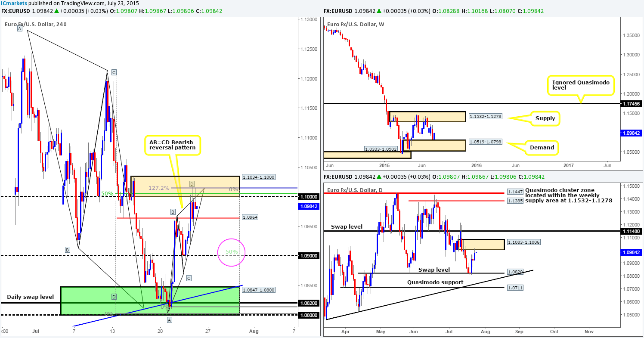Viewport: 644px width, 338px height.
Task: Click the Supply callout arrow on weekly chart
Action: [x=545, y=118]
